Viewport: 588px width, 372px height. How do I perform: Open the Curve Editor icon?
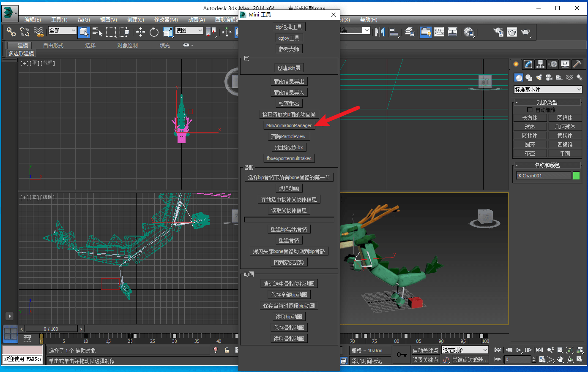439,32
